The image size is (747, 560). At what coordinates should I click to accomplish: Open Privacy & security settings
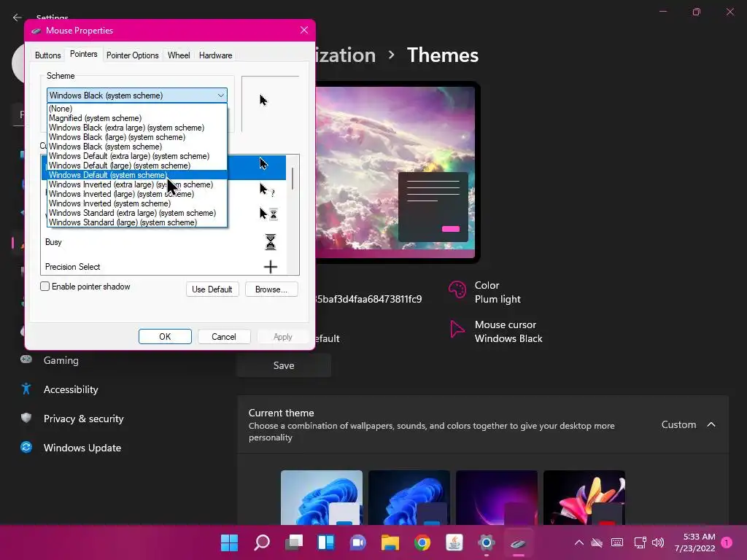83,419
